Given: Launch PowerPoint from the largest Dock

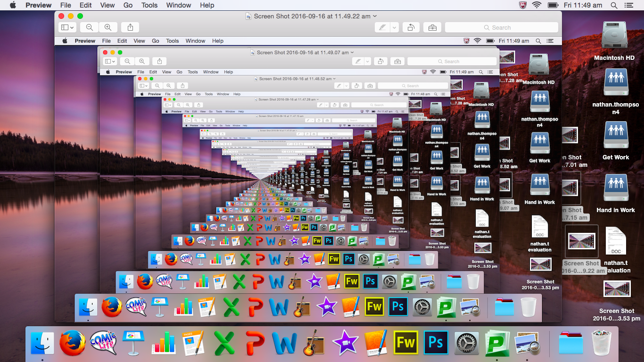Looking at the screenshot, I should click(255, 343).
